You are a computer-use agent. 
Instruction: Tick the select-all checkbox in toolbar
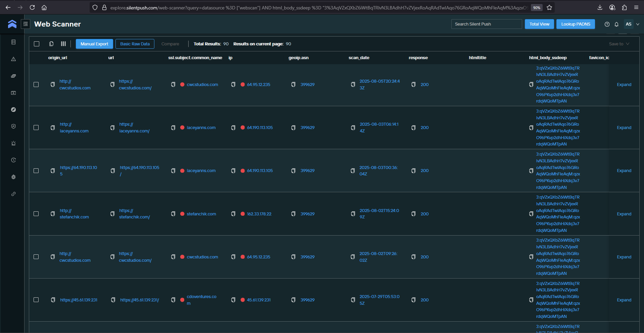(x=37, y=44)
